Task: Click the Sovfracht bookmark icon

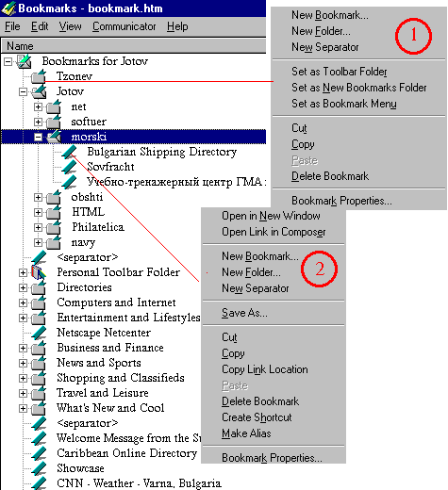Action: click(69, 167)
